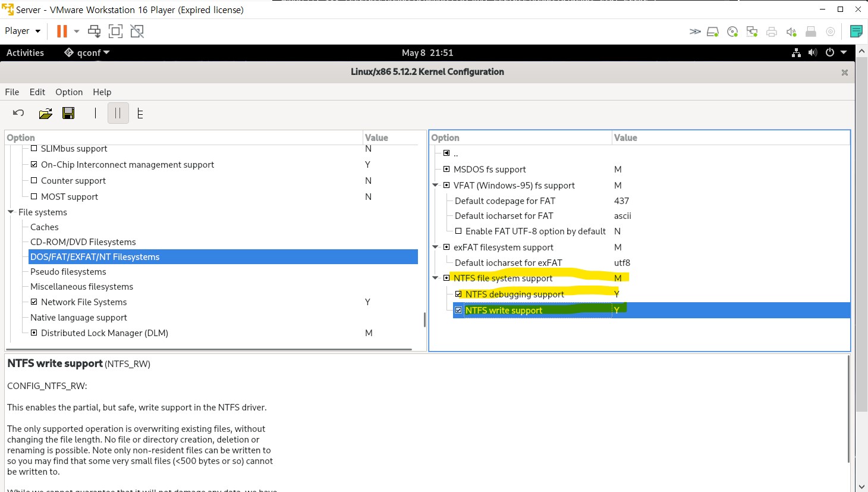Collapse exFAT filesystem support node
The image size is (868, 492).
tap(435, 247)
